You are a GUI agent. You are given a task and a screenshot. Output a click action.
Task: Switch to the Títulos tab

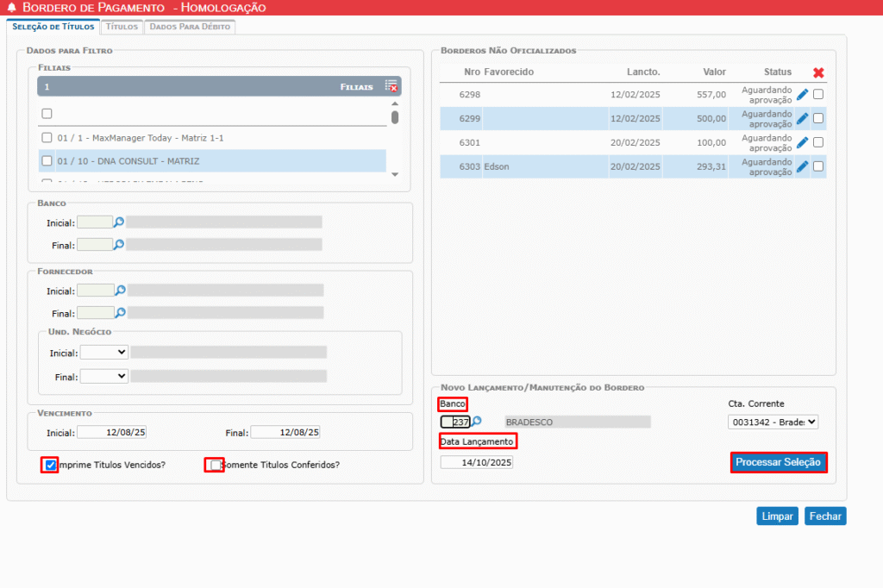click(x=122, y=27)
